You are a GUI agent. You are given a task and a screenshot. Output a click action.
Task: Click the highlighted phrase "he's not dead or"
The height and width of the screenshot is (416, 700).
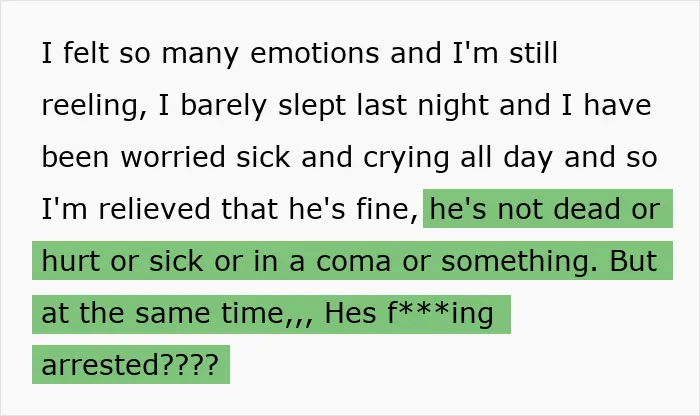pos(545,208)
